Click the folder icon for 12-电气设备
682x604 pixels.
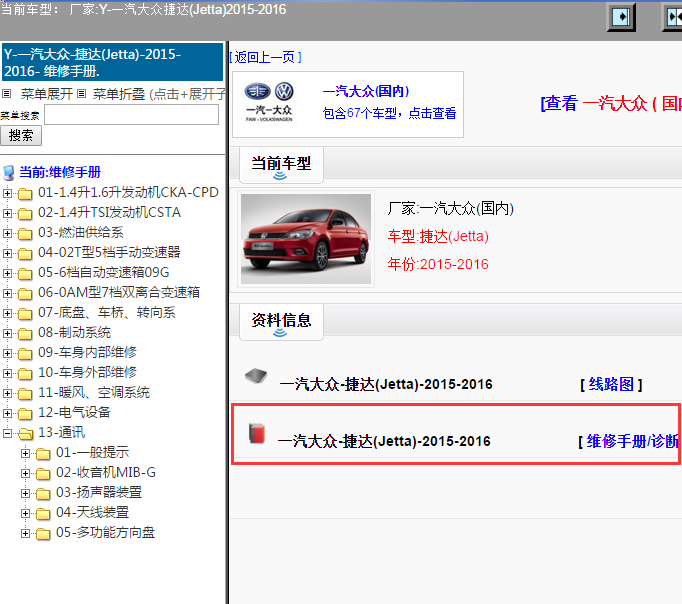point(25,414)
